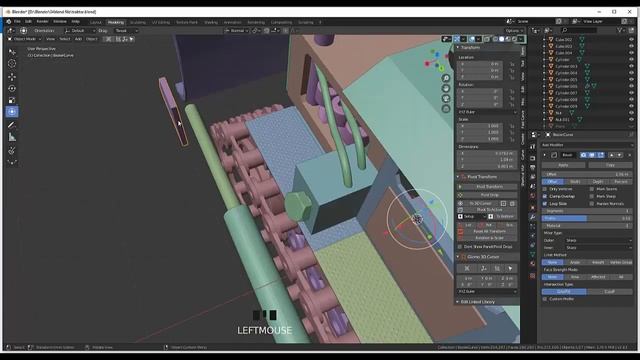640x360 pixels.
Task: Switch to the Layout workspace tab
Action: point(96,22)
